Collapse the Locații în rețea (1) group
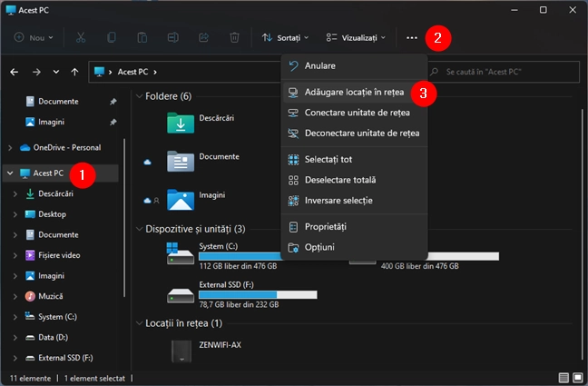 tap(139, 323)
